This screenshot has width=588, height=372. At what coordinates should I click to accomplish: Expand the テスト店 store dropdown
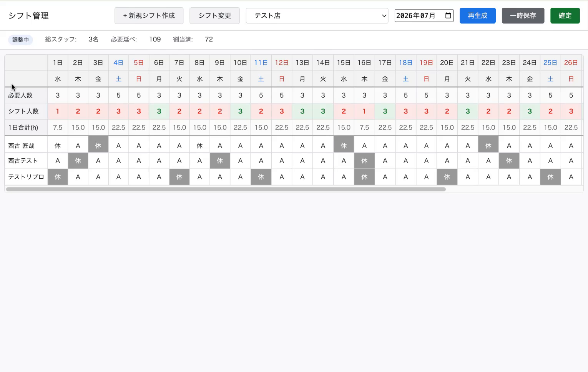click(317, 16)
